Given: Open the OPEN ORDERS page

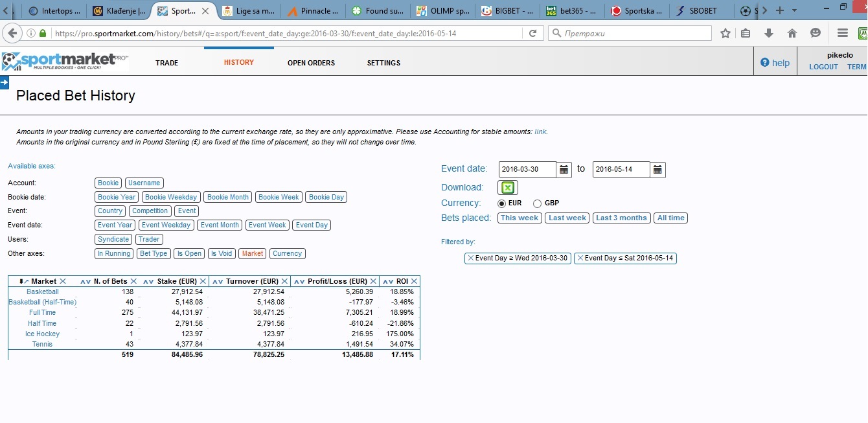Looking at the screenshot, I should tap(311, 63).
